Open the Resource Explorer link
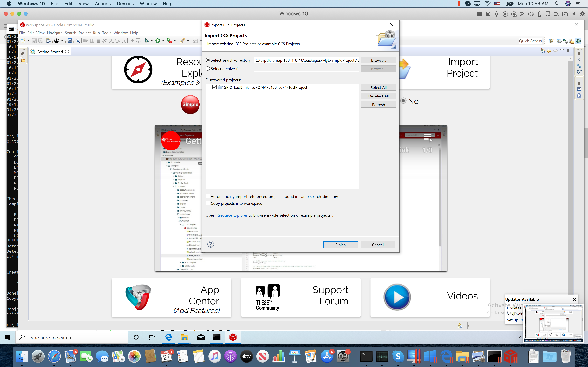Screen dimensions: 588x367 point(232,215)
